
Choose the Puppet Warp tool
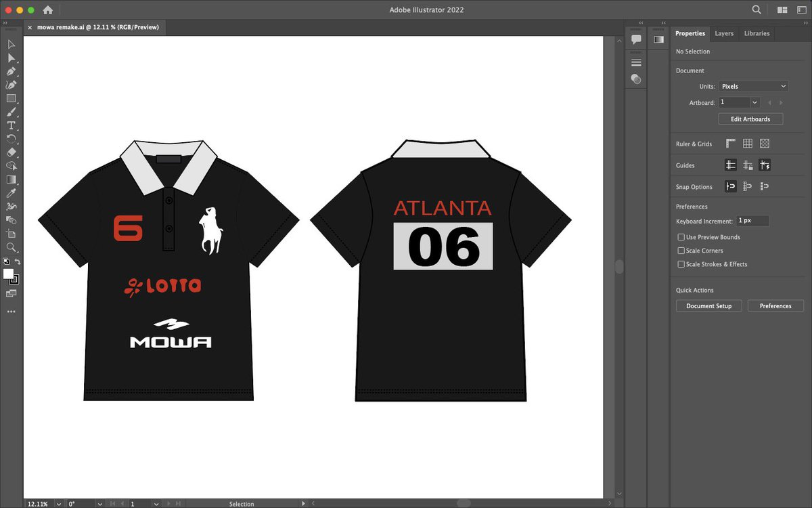12,207
